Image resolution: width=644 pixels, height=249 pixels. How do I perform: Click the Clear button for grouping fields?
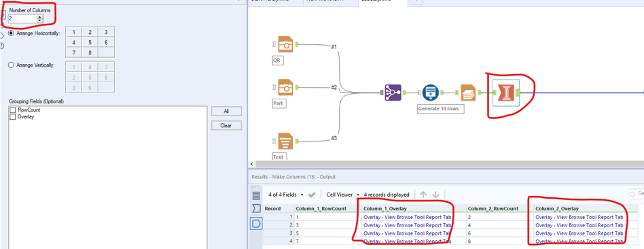(226, 126)
